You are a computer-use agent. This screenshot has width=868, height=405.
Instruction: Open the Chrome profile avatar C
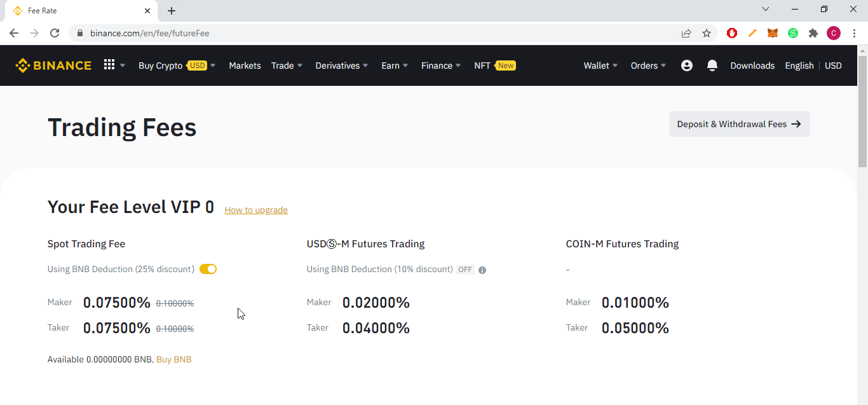(x=834, y=33)
